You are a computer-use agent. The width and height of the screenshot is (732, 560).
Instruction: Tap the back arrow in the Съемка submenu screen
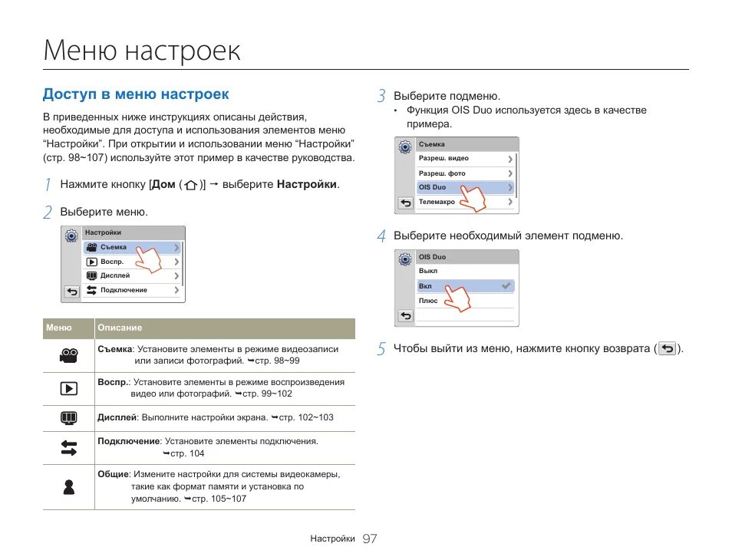pos(406,203)
